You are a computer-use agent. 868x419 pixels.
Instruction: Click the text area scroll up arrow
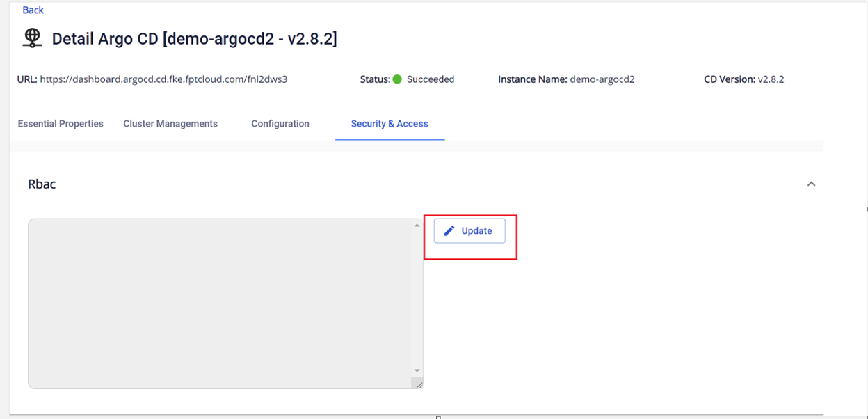pos(417,226)
